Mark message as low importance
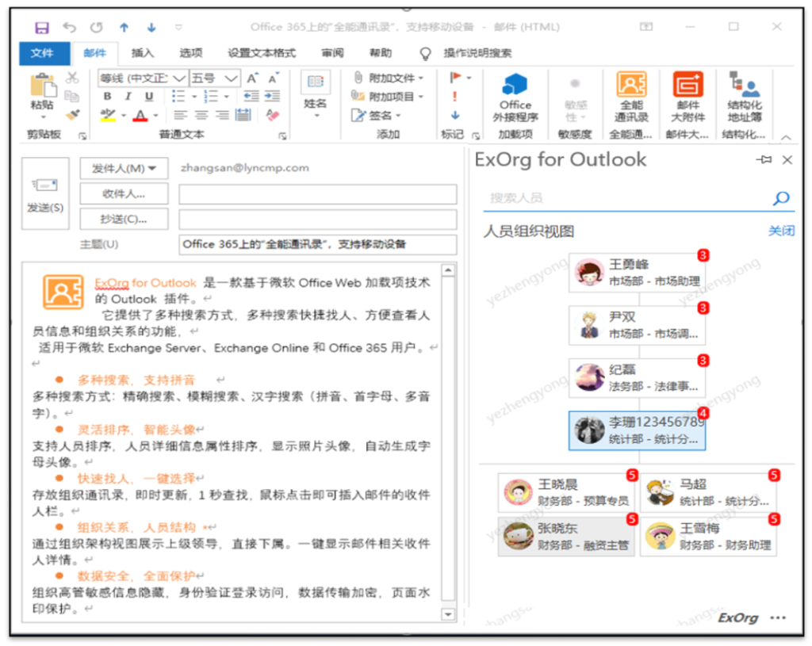The image size is (812, 646). tap(455, 115)
